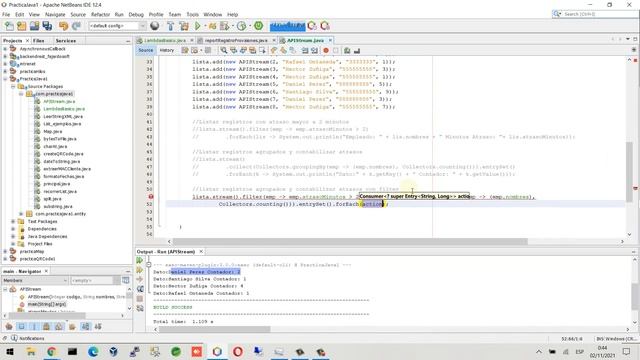640x360 pixels.
Task: Click the globe browser icon in toolbar
Action: [155, 26]
